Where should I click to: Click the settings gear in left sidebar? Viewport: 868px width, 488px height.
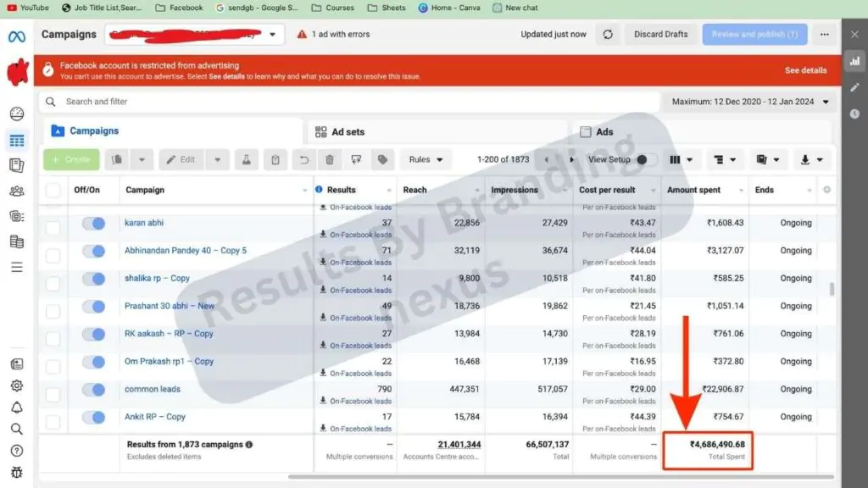click(16, 385)
